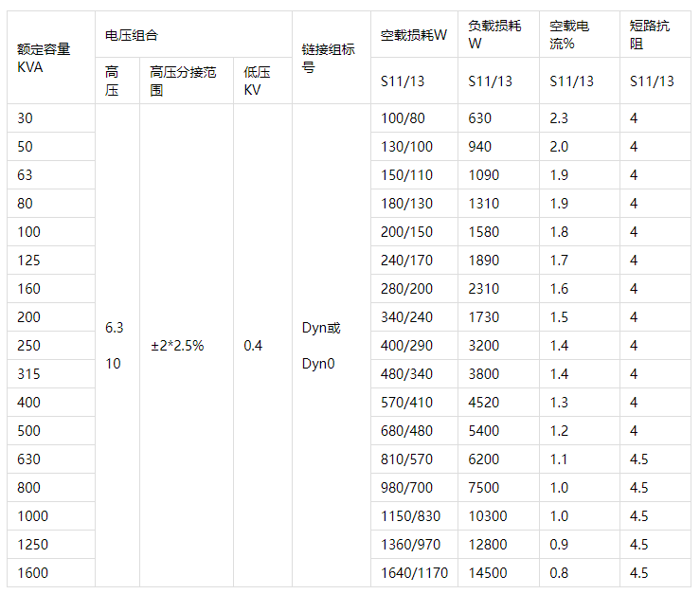Image resolution: width=700 pixels, height=594 pixels.
Task: Click the 0.4 low voltage cell
Action: pos(253,346)
